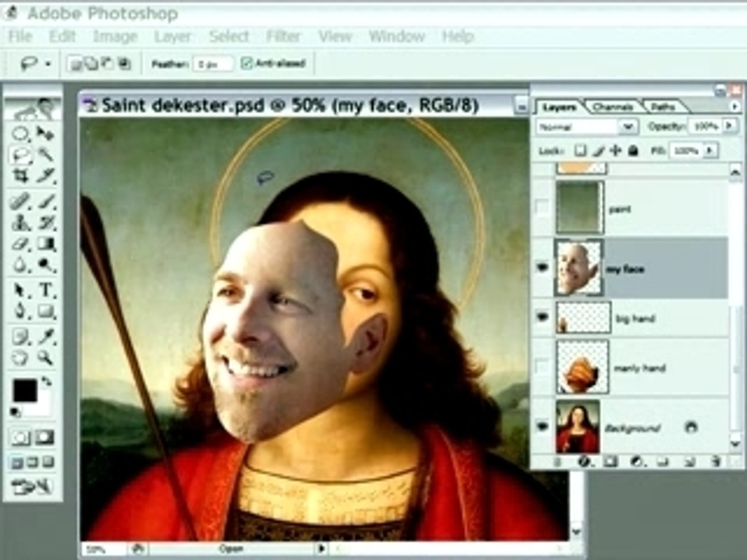
Task: Switch to Quick Mask mode
Action: [45, 438]
